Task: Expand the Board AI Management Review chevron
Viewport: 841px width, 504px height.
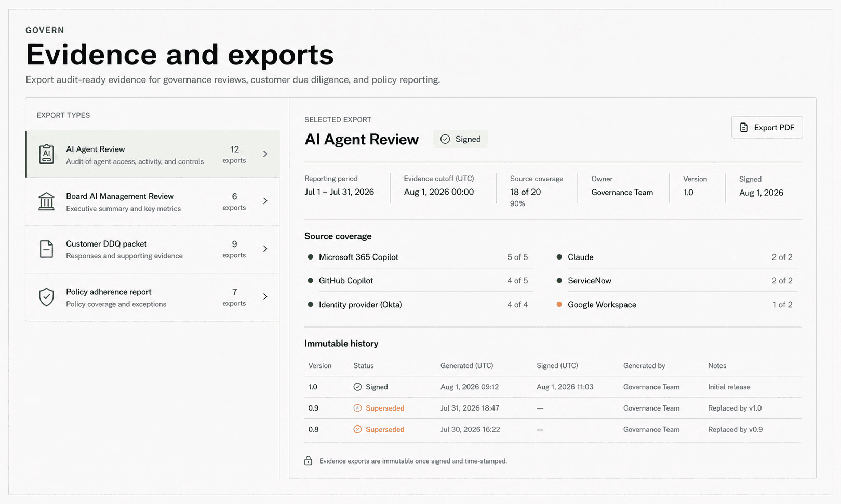Action: point(265,201)
